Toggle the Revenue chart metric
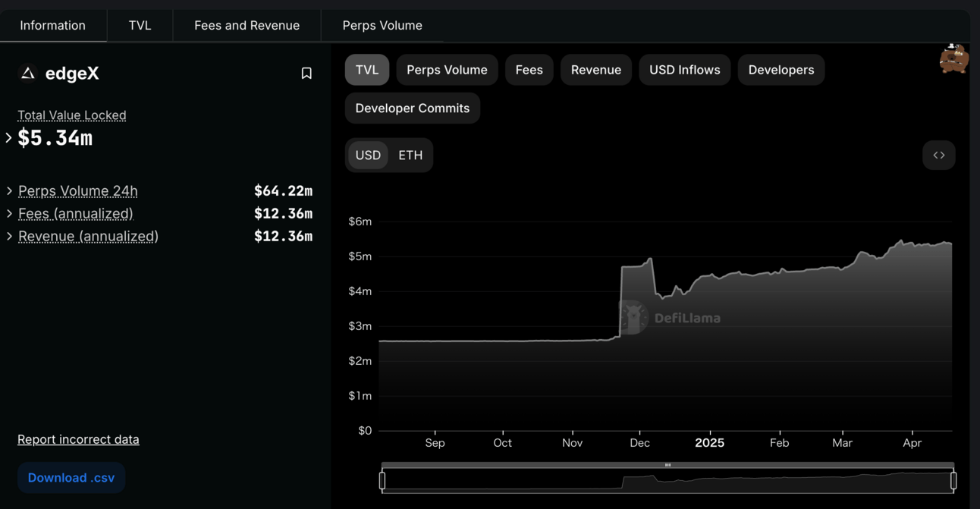This screenshot has width=980, height=509. tap(596, 70)
